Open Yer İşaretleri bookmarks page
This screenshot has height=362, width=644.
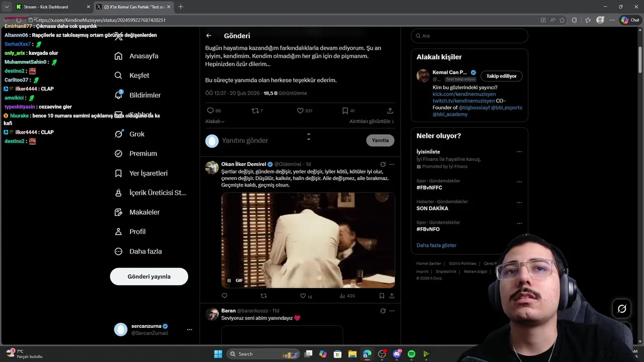(x=141, y=173)
